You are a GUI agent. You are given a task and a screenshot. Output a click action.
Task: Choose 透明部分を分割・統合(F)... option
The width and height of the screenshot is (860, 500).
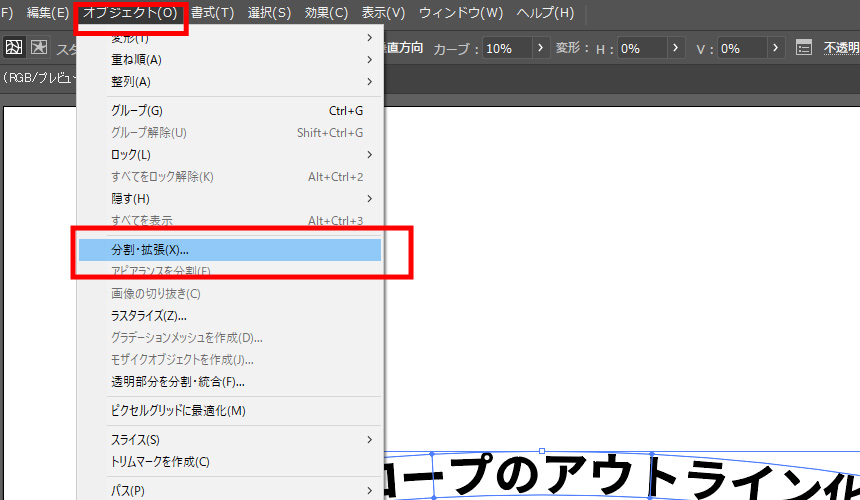tap(178, 381)
